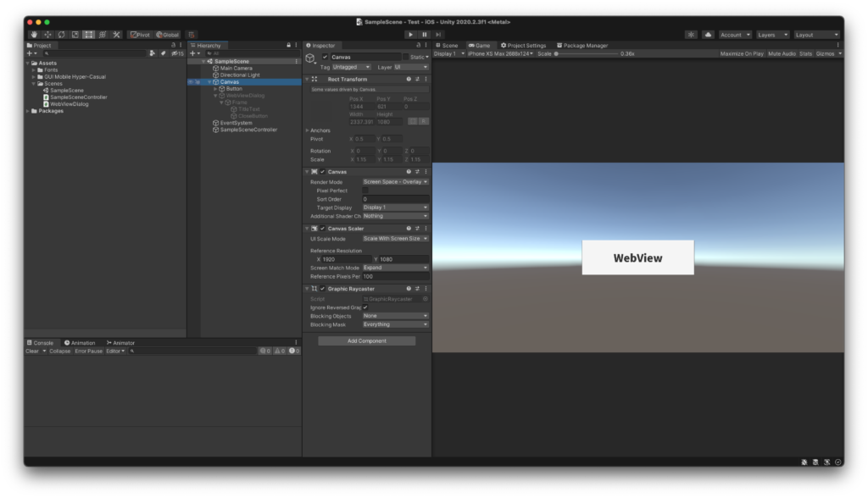This screenshot has height=498, width=868.
Task: Click the Mute Audio button
Action: 782,53
